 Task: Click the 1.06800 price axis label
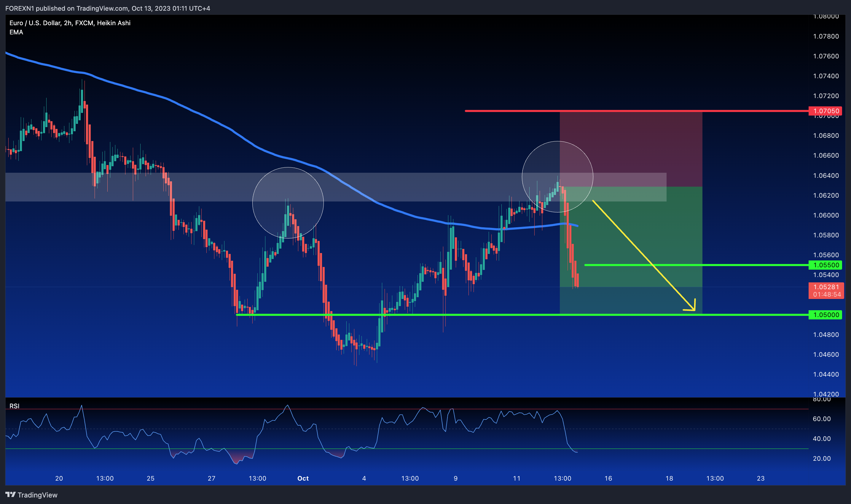coord(826,135)
